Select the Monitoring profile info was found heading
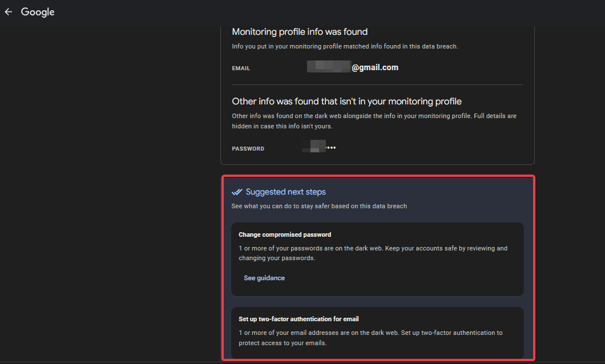This screenshot has width=605, height=364. 300,32
